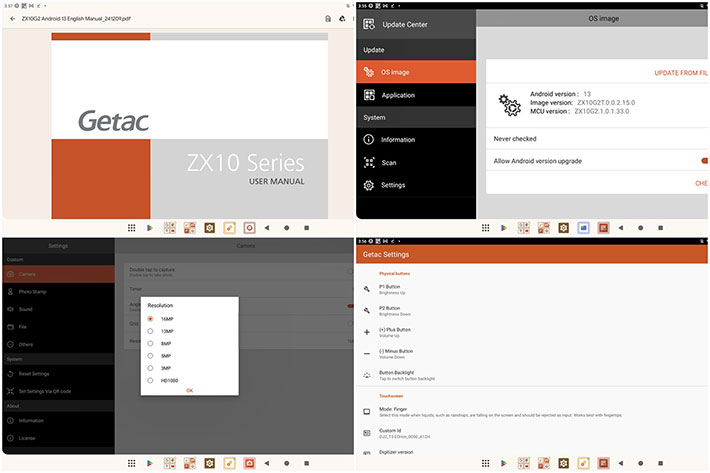Click the gears icon beside Android version info
This screenshot has height=473, width=710.
pyautogui.click(x=510, y=103)
